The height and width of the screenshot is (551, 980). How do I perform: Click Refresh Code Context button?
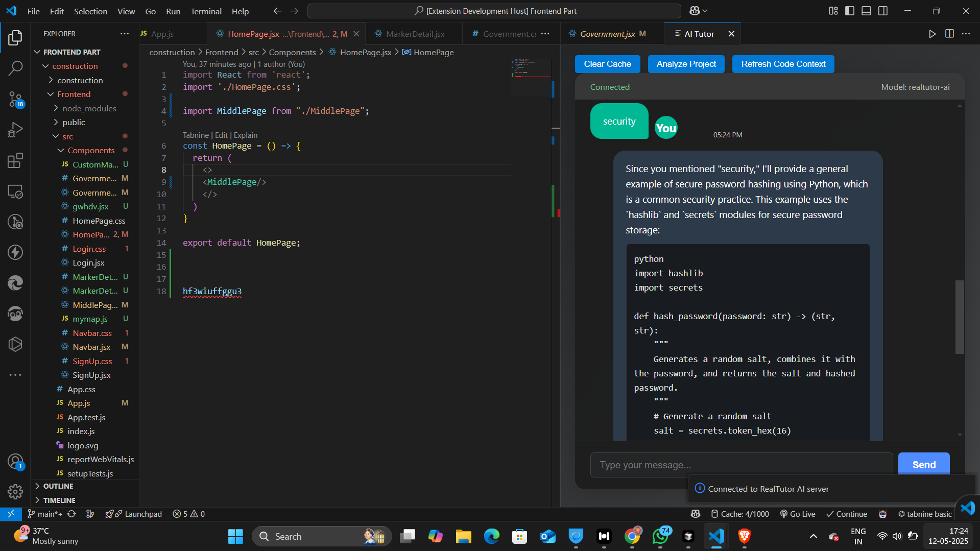(783, 64)
